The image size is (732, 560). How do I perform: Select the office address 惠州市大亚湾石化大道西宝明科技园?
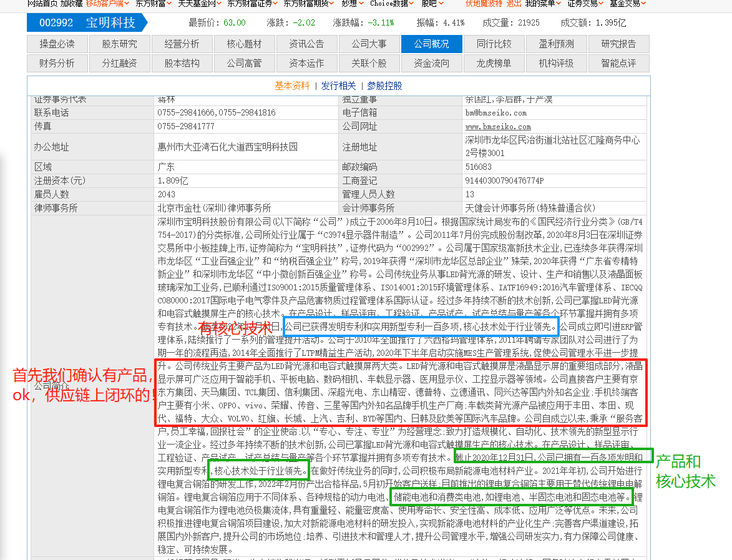227,147
